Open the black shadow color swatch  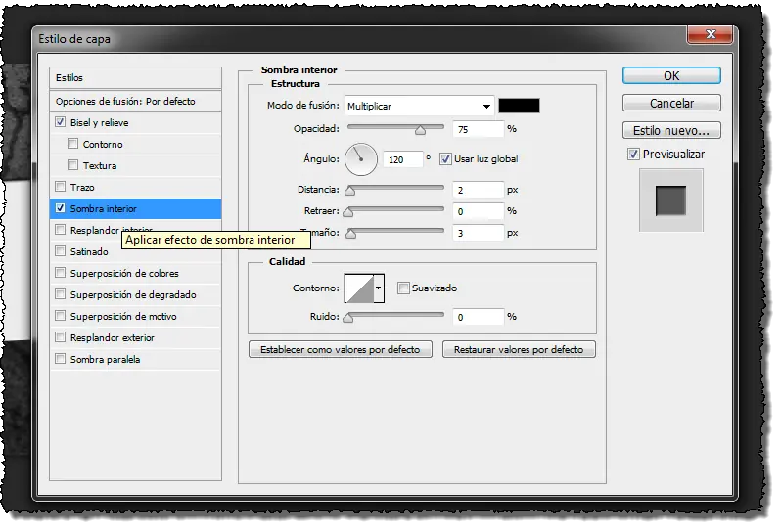(519, 106)
